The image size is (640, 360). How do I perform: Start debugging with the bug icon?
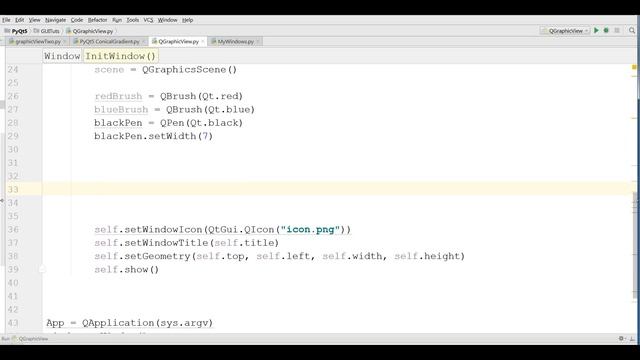606,31
